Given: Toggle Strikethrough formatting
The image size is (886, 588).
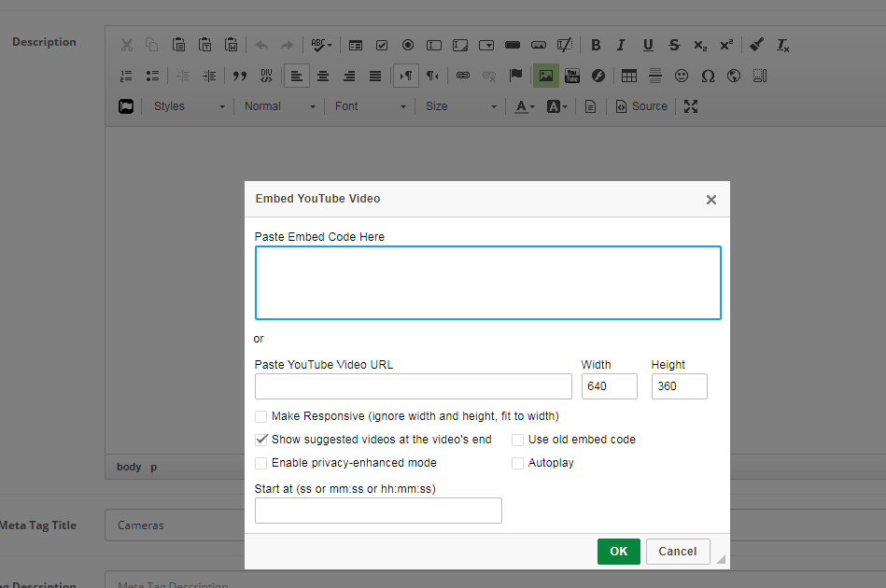Looking at the screenshot, I should click(674, 45).
